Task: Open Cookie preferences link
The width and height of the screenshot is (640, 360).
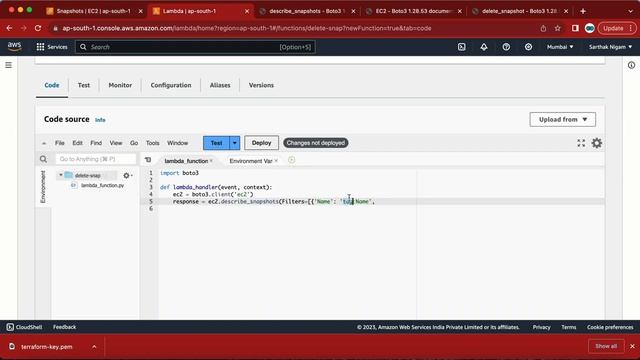Action: (x=610, y=327)
